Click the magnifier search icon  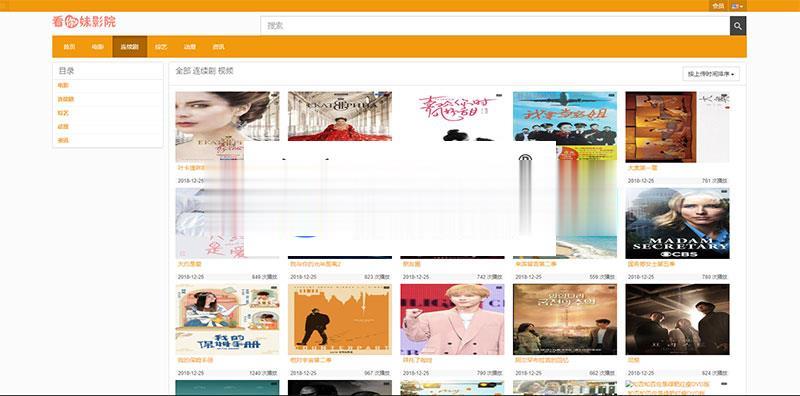[x=738, y=26]
